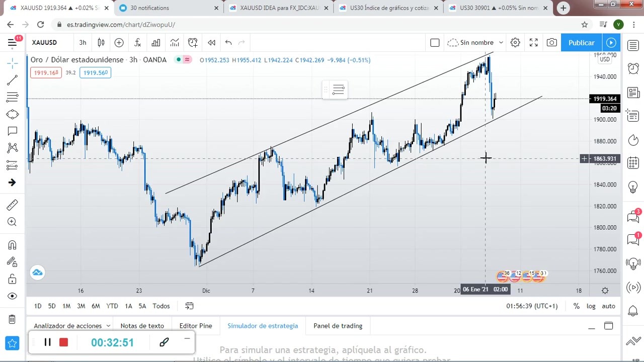Screen dimensions: 644x362
Task: Open chart settings gear in top toolbar
Action: [515, 43]
